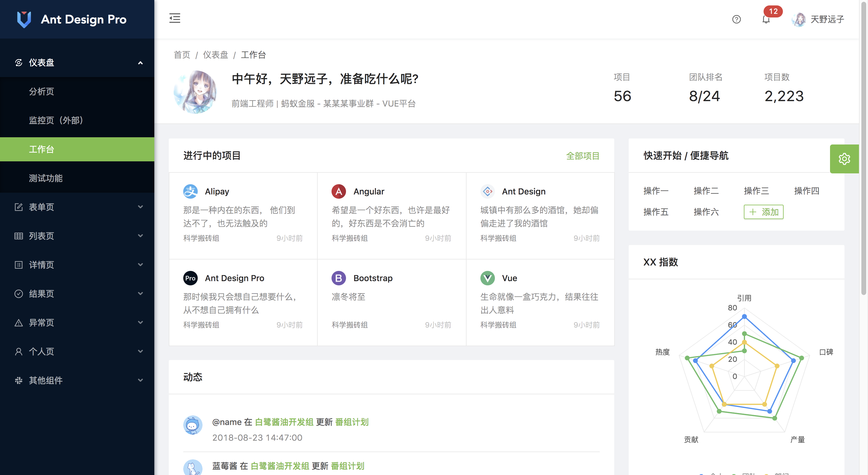
Task: Open the green settings gear drawer
Action: (844, 159)
